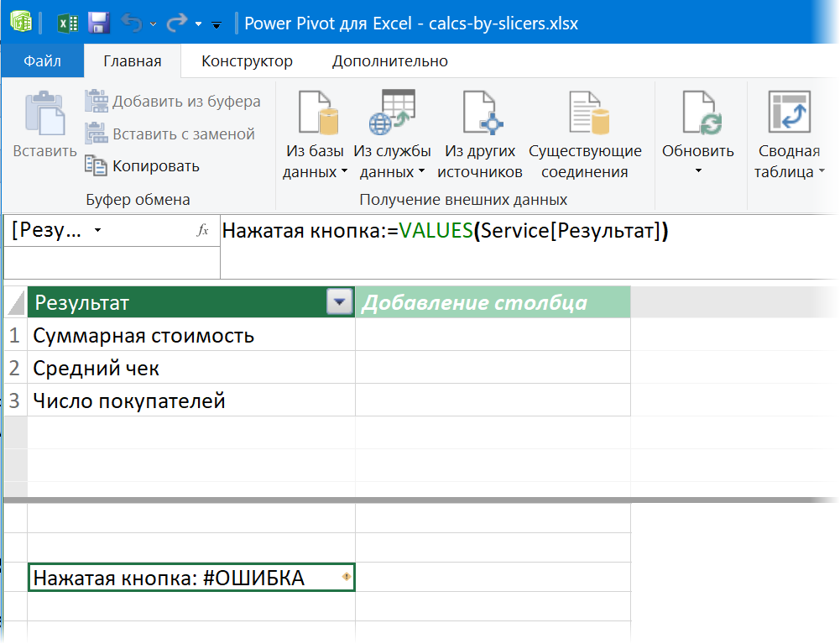Switch to Excel workbook icon
The image size is (840, 644).
pyautogui.click(x=67, y=24)
